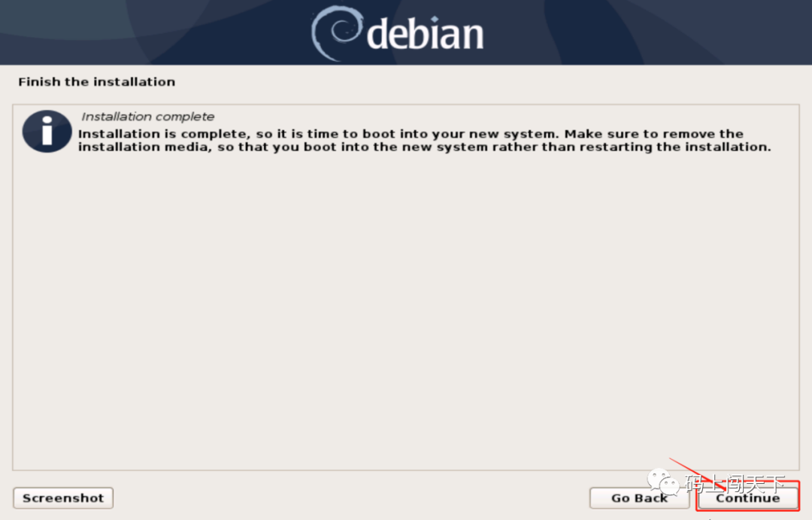The height and width of the screenshot is (520, 812).
Task: Select the "Finish the installation" heading
Action: tap(97, 82)
